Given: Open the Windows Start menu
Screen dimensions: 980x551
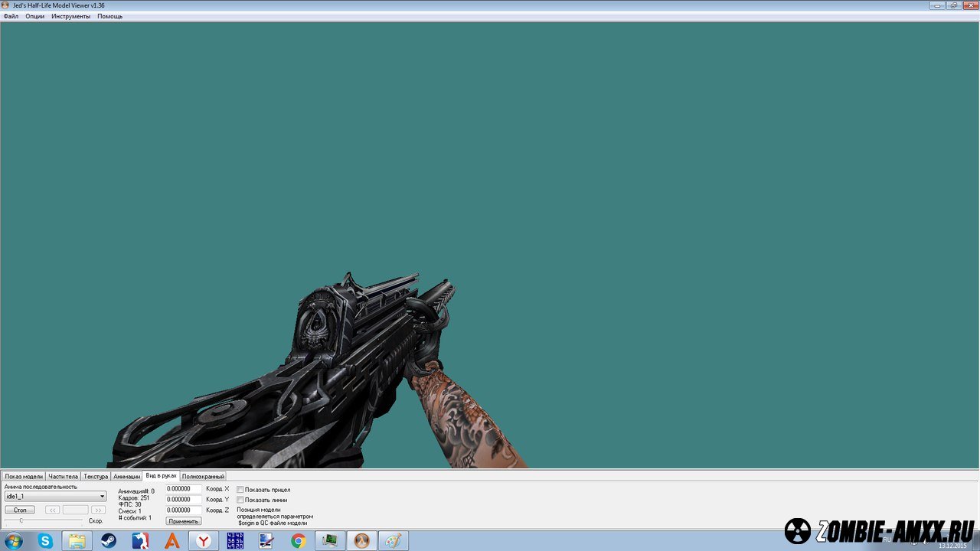Looking at the screenshot, I should click(14, 541).
